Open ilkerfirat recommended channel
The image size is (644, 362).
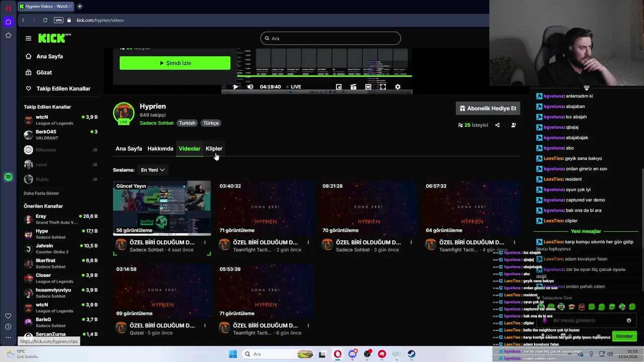click(61, 263)
